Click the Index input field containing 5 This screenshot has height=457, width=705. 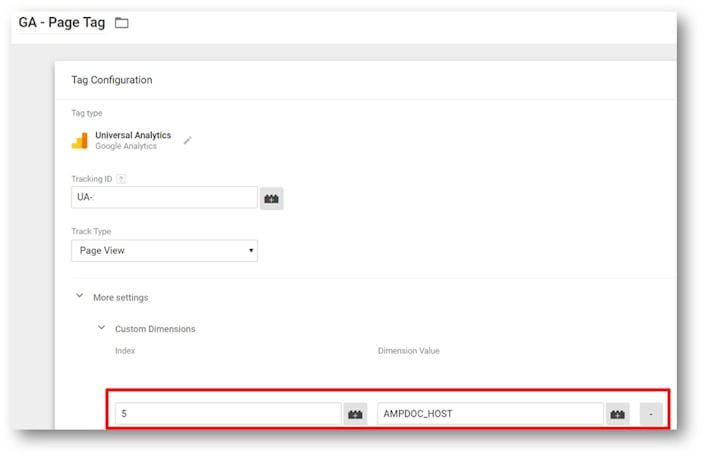pos(228,414)
